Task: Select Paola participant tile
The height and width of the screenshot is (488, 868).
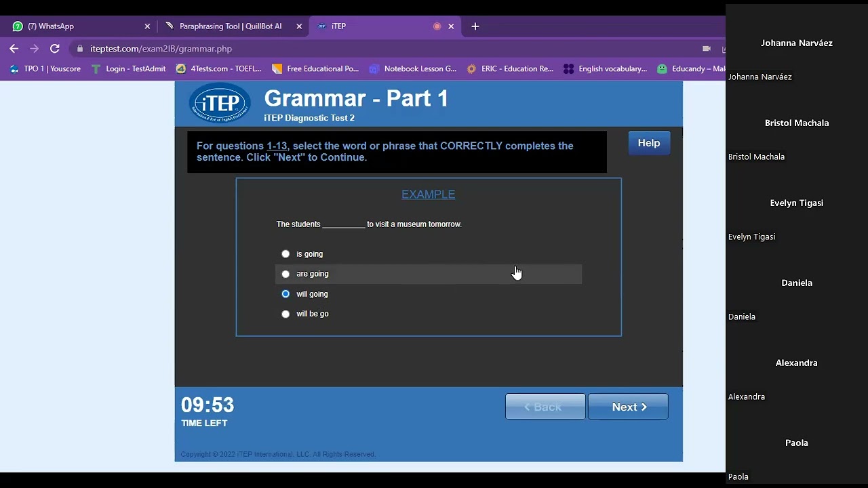Action: (x=797, y=443)
